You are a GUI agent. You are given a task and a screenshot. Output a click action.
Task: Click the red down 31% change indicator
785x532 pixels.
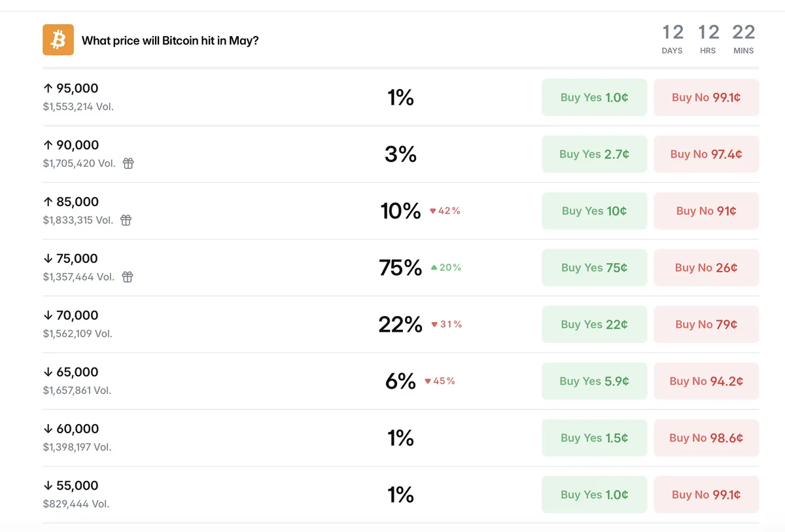(x=447, y=325)
